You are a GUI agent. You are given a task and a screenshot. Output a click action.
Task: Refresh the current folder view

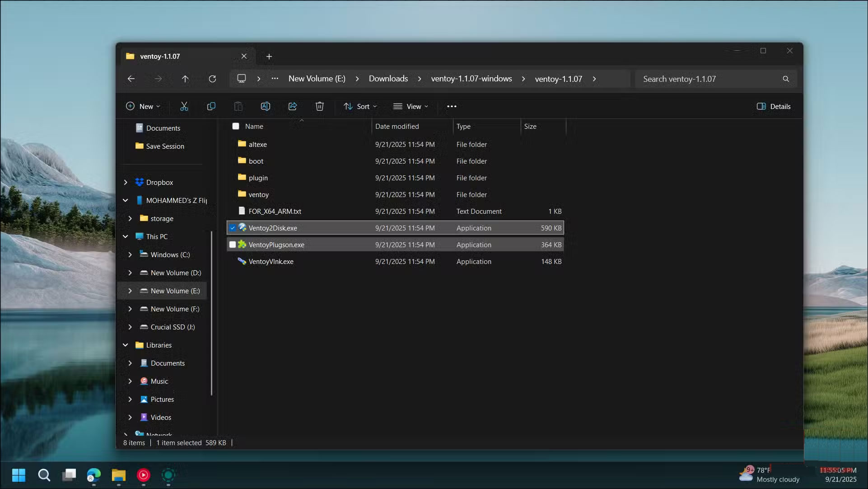[212, 79]
